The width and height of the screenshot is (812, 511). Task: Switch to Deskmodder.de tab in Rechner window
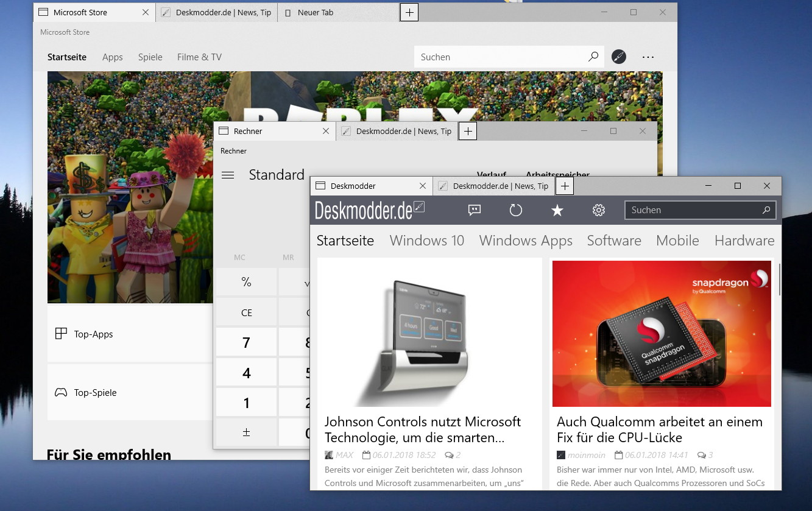point(397,131)
